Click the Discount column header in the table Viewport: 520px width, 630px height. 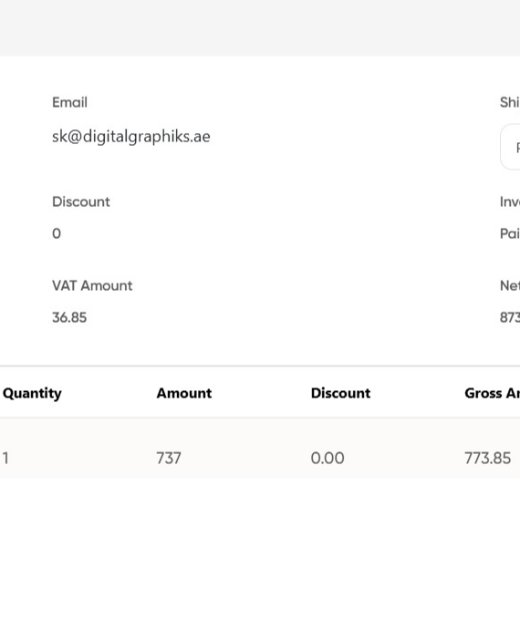tap(340, 393)
